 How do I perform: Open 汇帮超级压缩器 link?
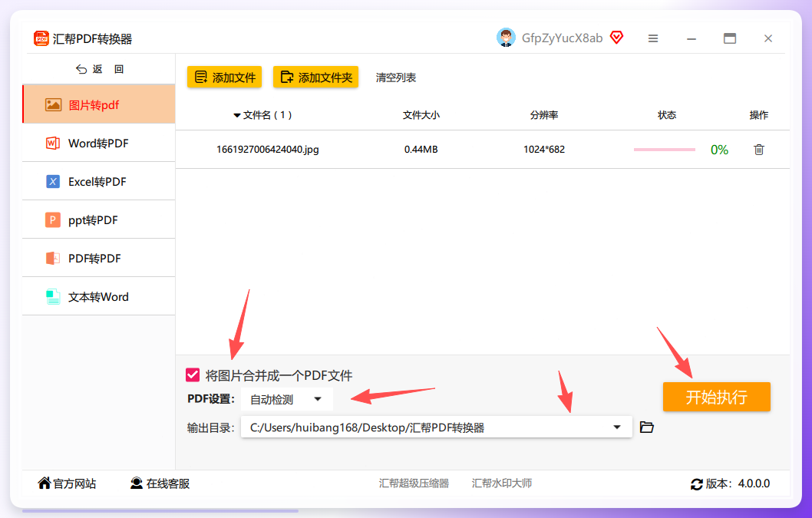tap(414, 483)
